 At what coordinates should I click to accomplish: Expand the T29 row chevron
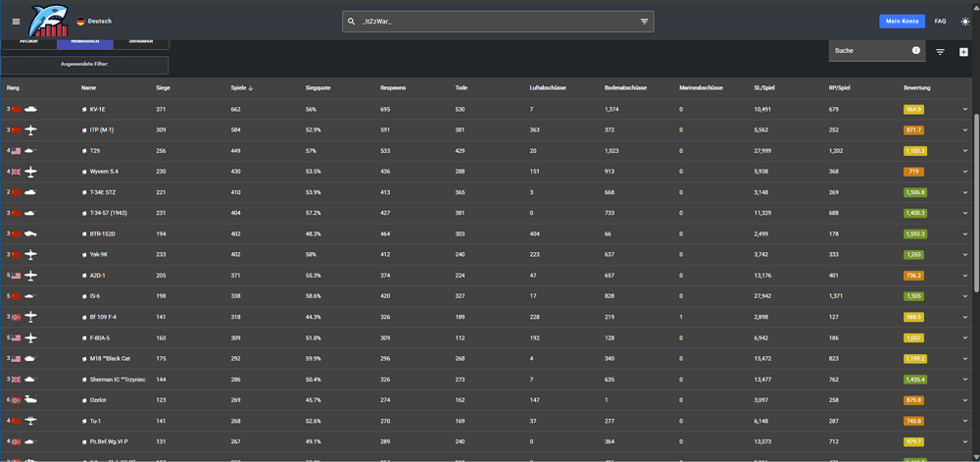pyautogui.click(x=964, y=151)
